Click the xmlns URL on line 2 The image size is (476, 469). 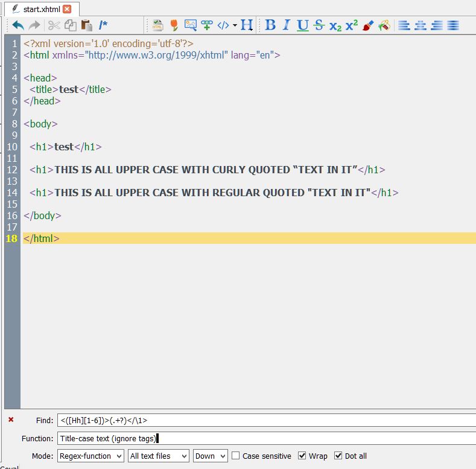click(x=157, y=55)
